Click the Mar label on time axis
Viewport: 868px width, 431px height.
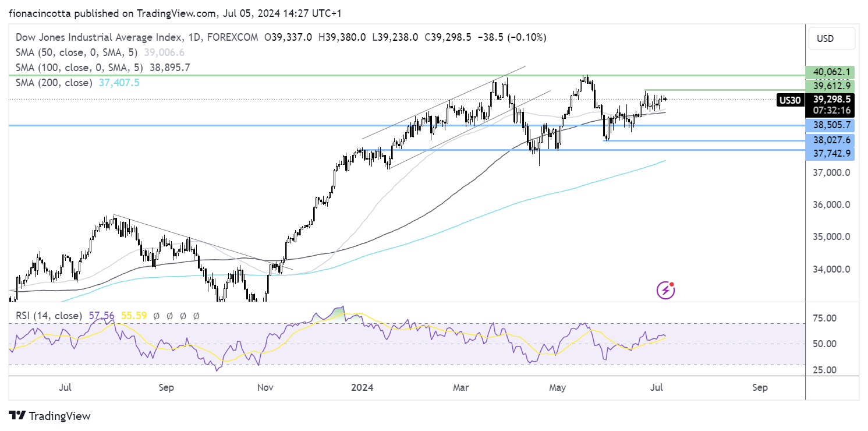pyautogui.click(x=460, y=387)
